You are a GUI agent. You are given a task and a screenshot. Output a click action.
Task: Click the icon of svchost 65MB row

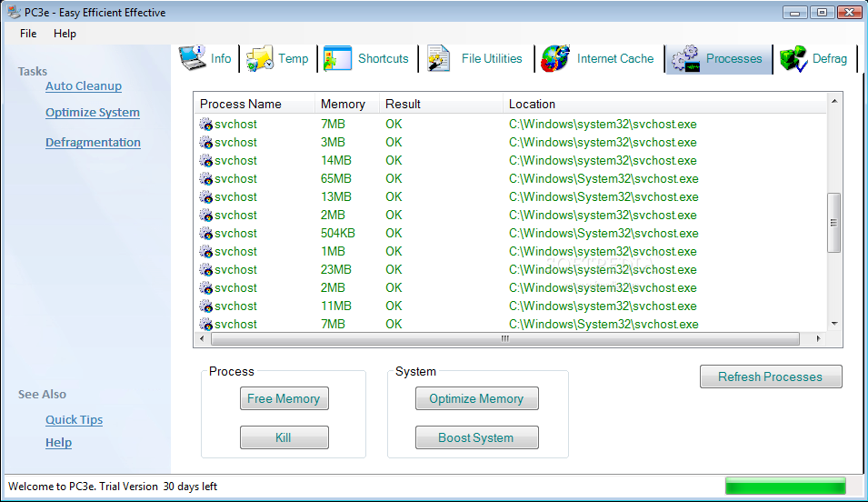click(206, 179)
